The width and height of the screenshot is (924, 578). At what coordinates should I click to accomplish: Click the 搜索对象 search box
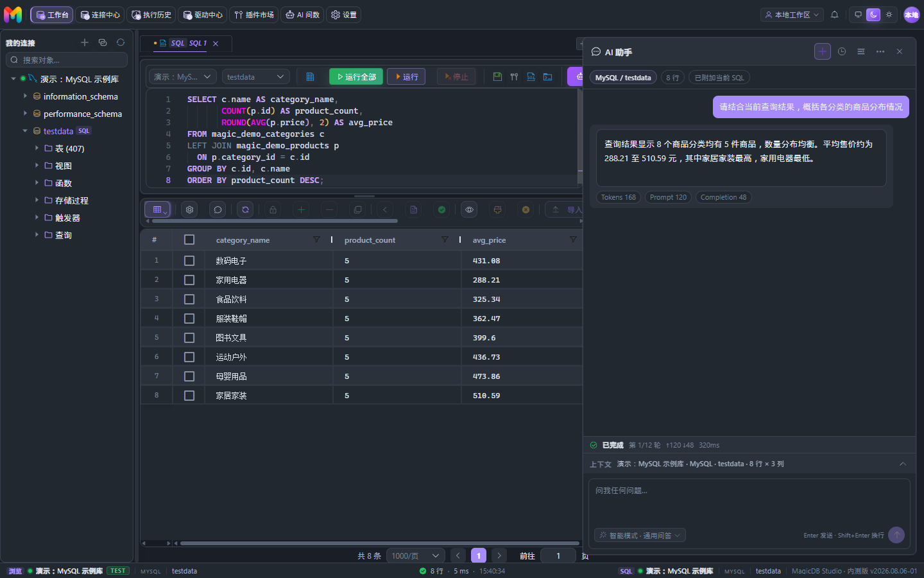(x=67, y=60)
